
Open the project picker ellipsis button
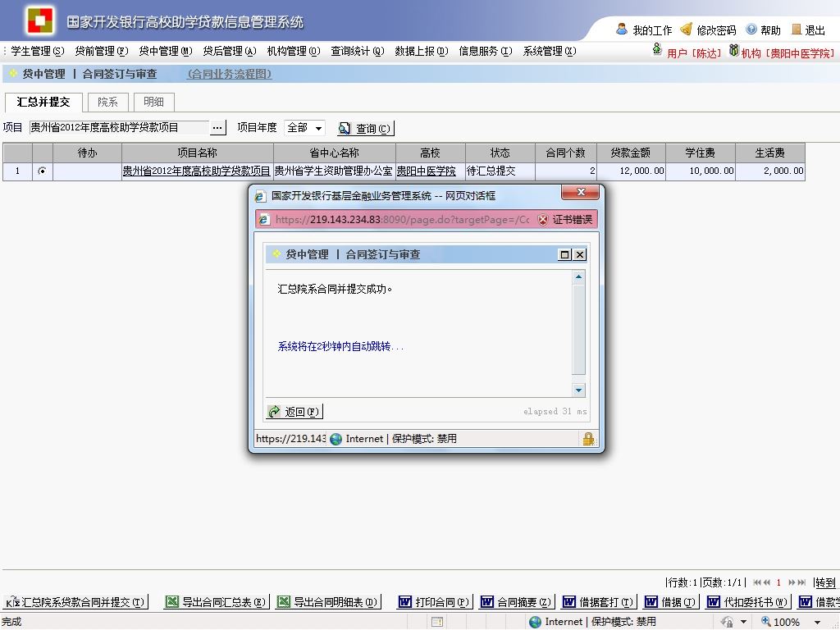pyautogui.click(x=217, y=128)
